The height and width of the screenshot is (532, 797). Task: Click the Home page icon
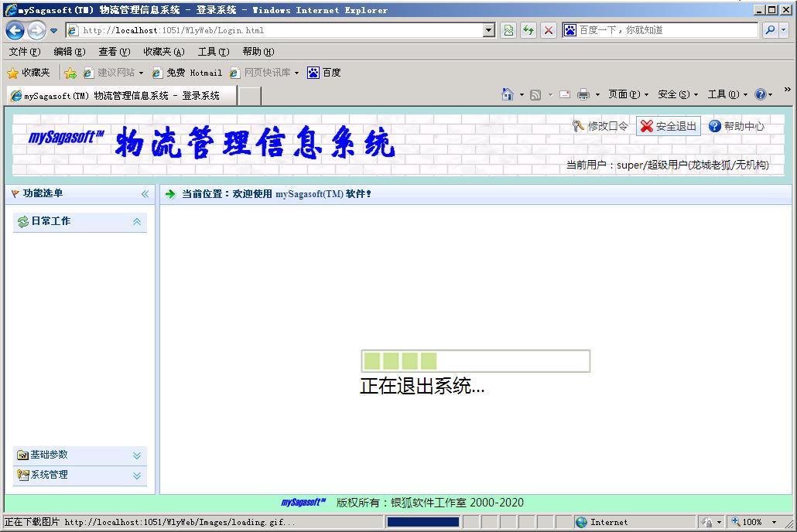pos(508,94)
